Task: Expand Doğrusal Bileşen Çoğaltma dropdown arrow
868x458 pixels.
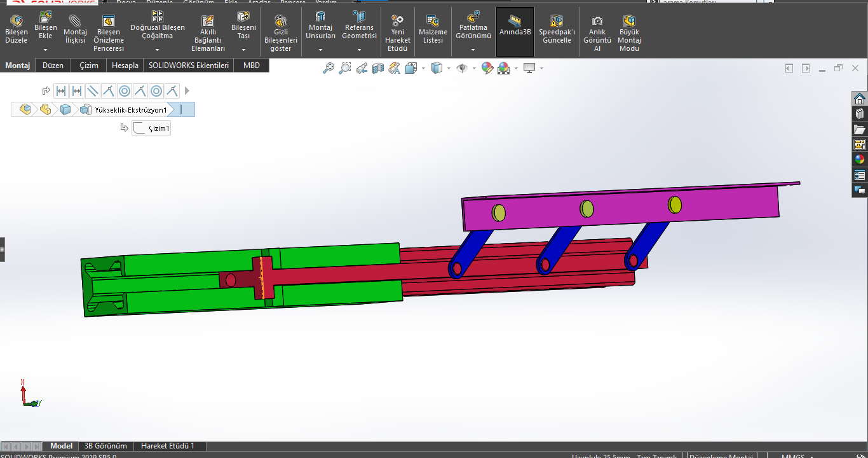Action: tap(158, 50)
